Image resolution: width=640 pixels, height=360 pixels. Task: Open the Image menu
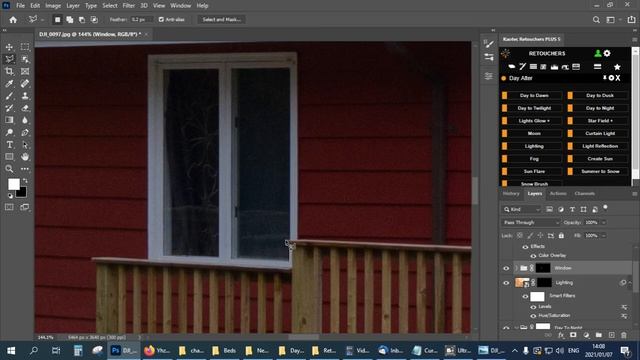tap(53, 6)
